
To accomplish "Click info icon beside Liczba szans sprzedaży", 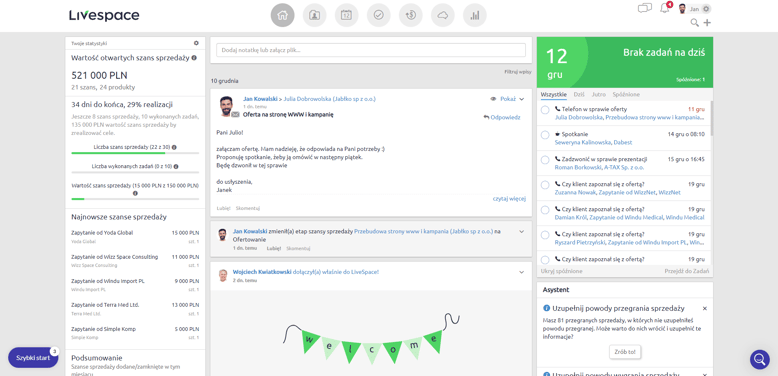I will point(174,147).
